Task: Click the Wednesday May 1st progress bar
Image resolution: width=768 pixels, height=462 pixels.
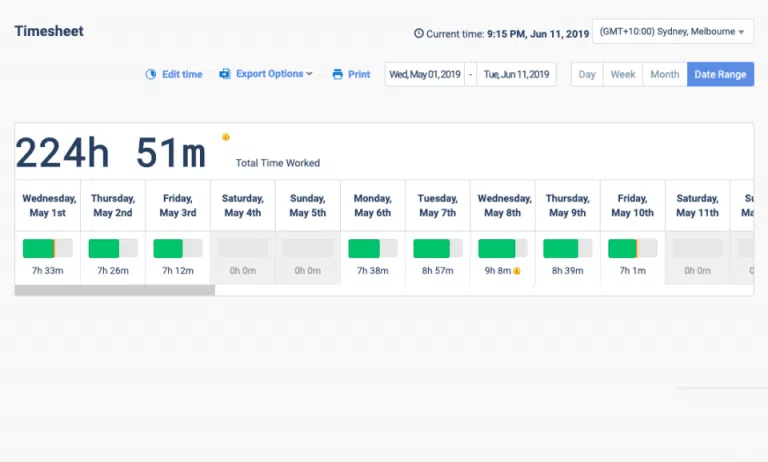Action: point(47,248)
